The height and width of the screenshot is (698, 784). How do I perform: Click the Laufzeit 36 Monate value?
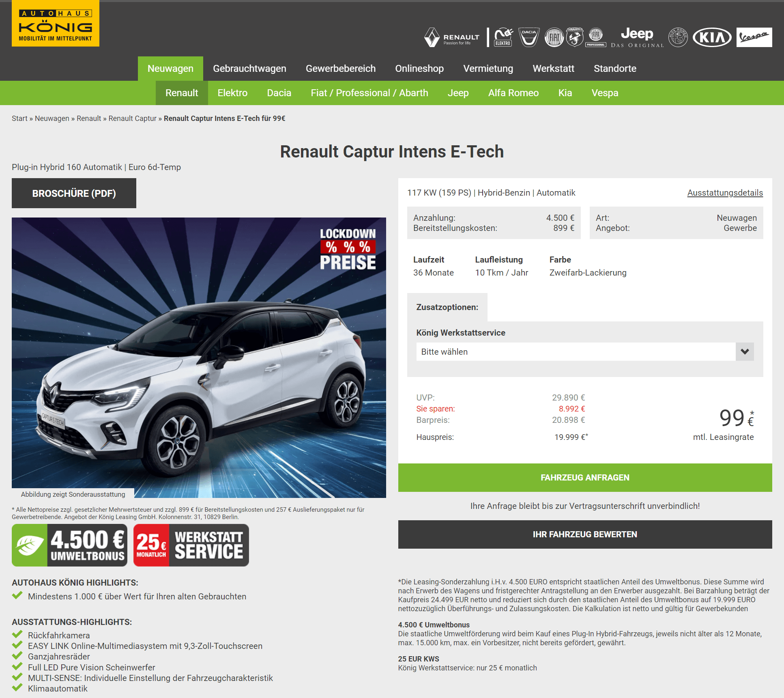(x=433, y=273)
